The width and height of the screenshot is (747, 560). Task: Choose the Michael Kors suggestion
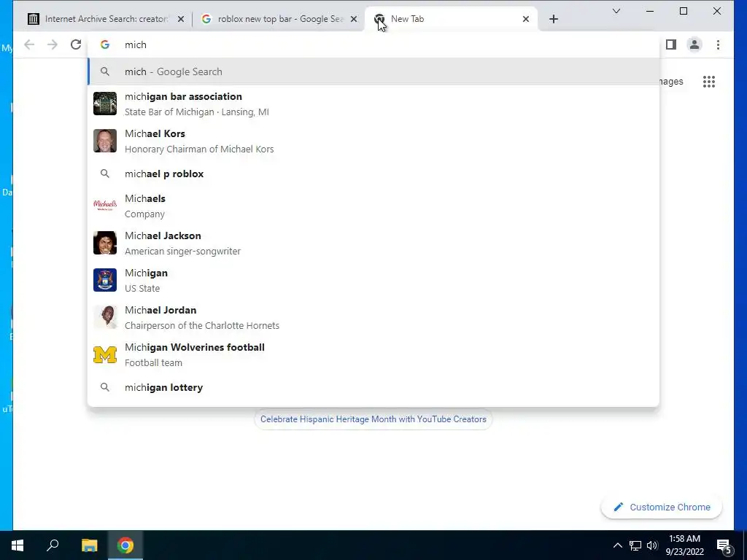(x=373, y=141)
